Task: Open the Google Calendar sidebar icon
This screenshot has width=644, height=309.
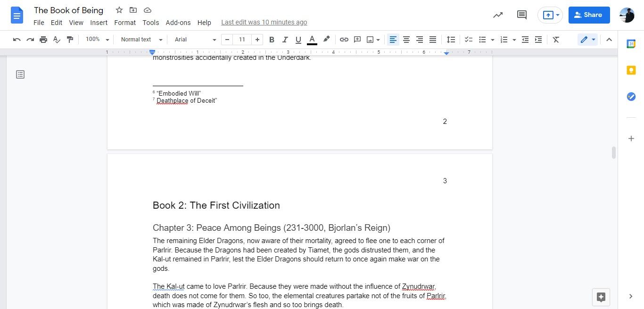Action: click(631, 43)
